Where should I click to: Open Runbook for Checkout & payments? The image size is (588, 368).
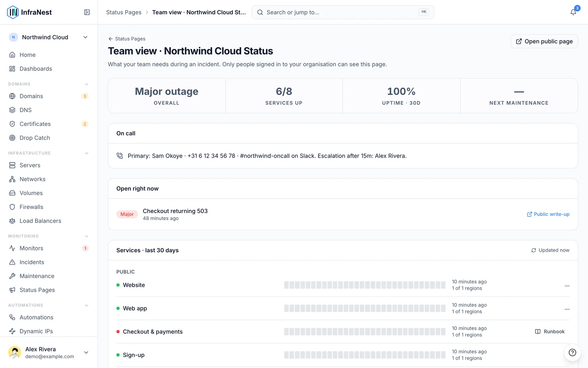click(x=550, y=331)
